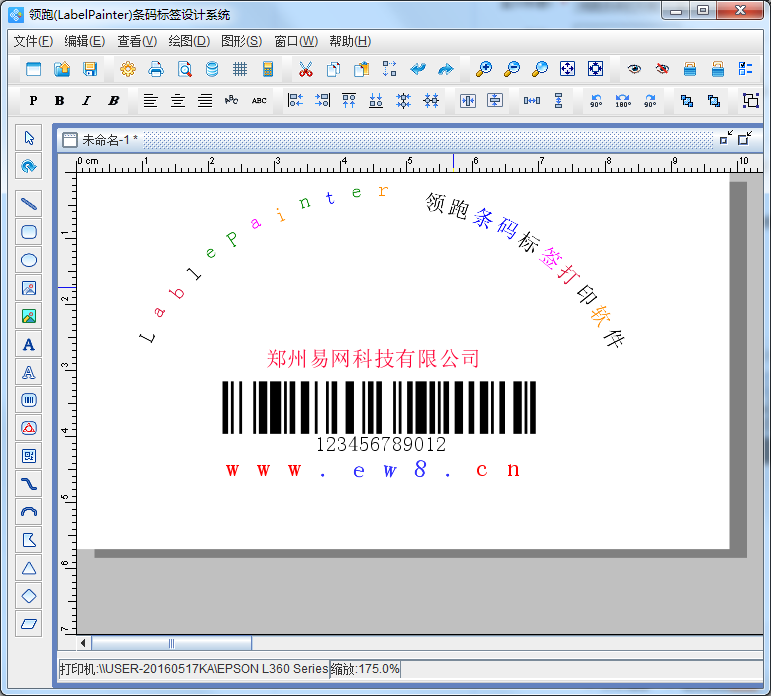Toggle bold text formatting
Screen dimensions: 771x696
(59, 100)
